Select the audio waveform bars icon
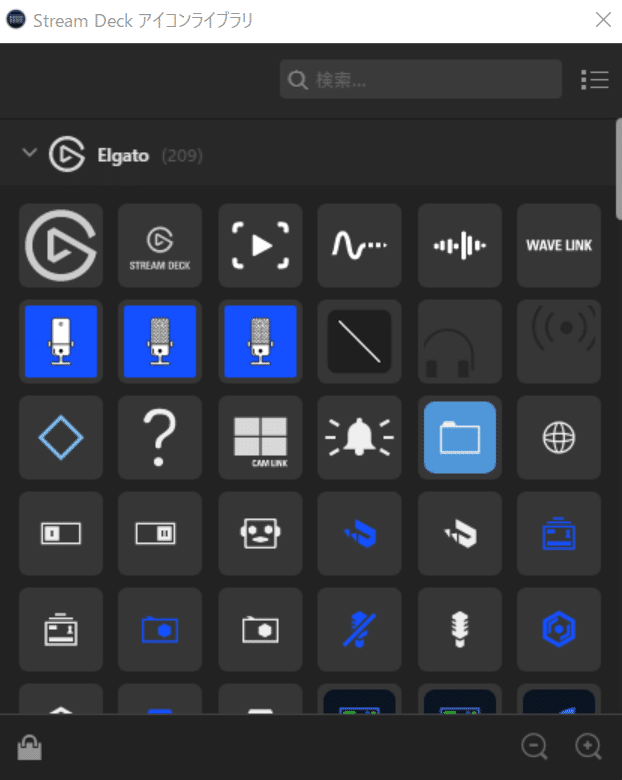 coord(460,245)
